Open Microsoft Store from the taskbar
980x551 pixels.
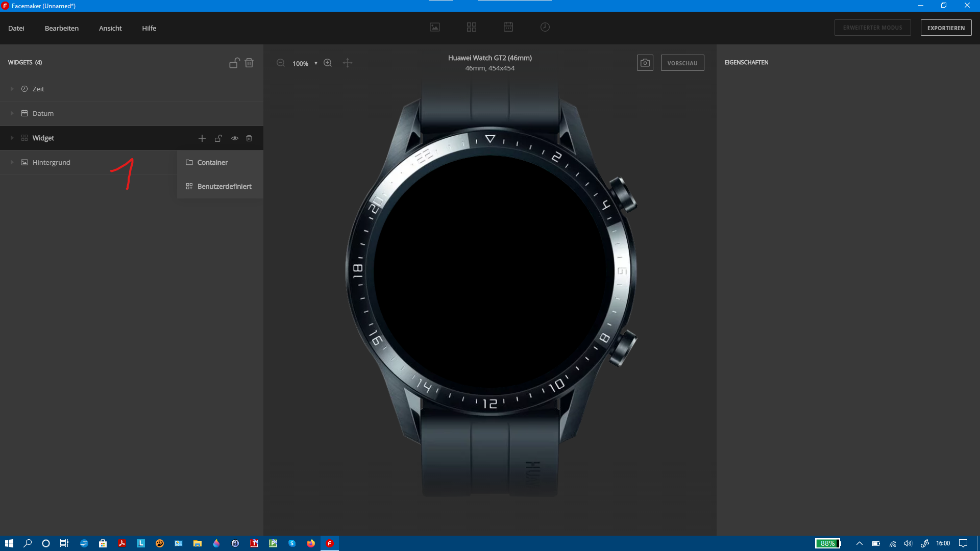tap(103, 543)
